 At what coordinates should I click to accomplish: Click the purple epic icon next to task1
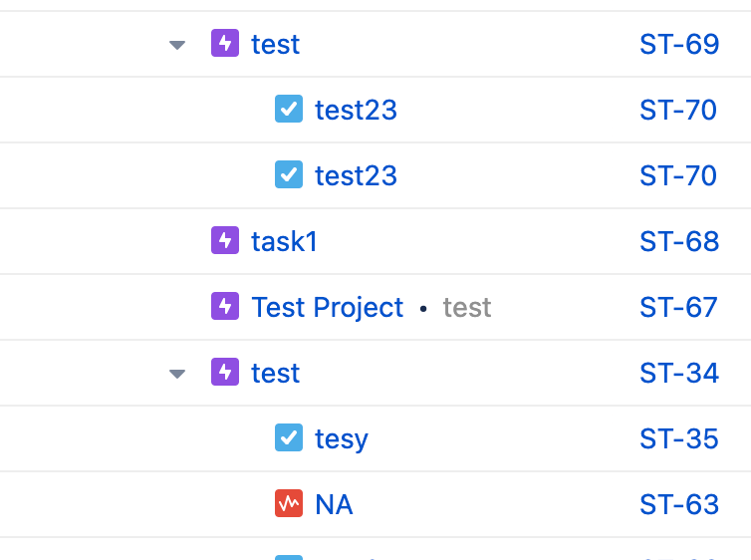pyautogui.click(x=225, y=241)
